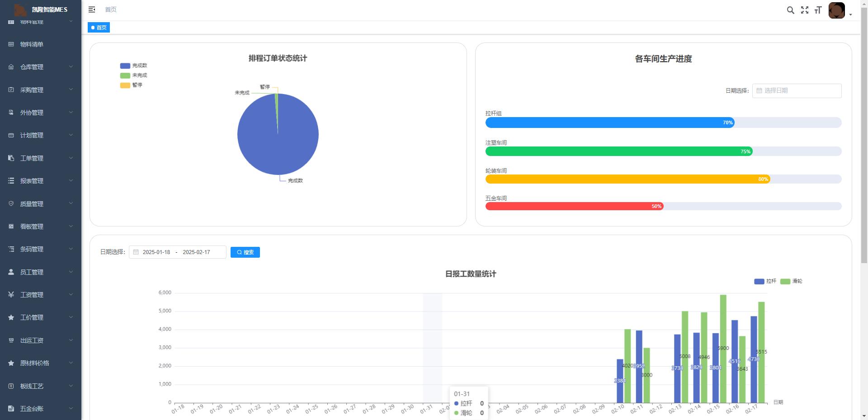The width and height of the screenshot is (868, 420).
Task: Select the 首页 tab tag
Action: (x=99, y=28)
